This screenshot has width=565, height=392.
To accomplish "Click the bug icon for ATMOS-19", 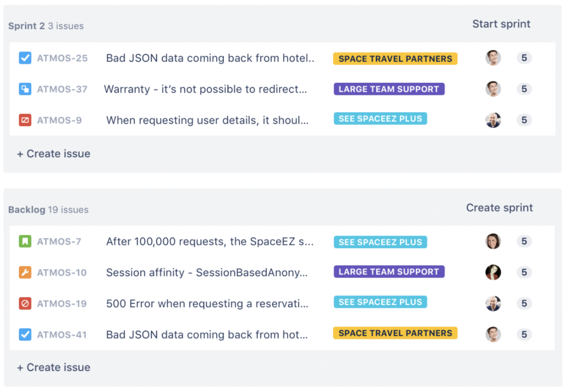I will (x=24, y=302).
